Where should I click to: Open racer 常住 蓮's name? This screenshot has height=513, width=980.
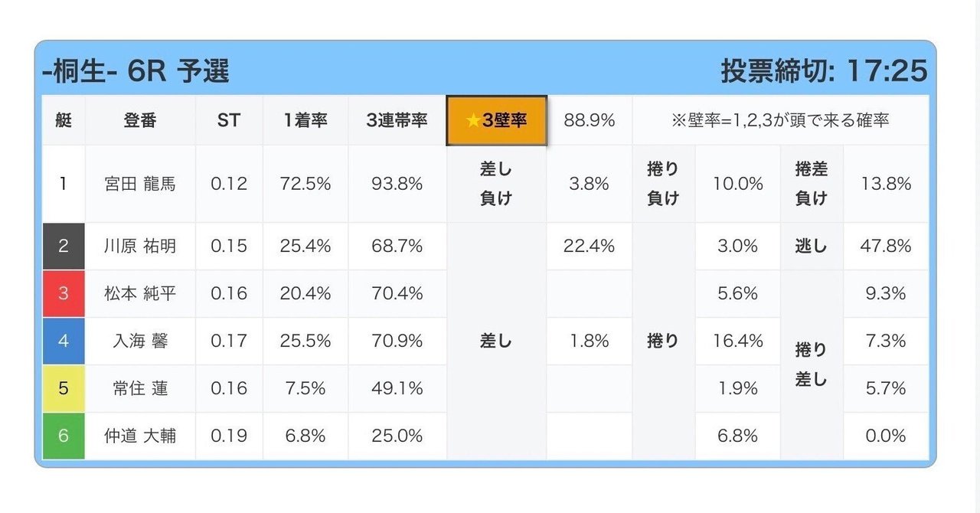(x=140, y=388)
